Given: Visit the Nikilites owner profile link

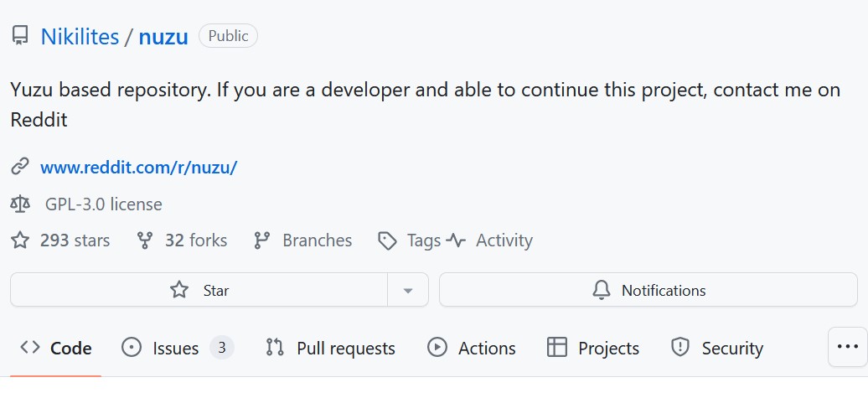Looking at the screenshot, I should click(x=80, y=37).
